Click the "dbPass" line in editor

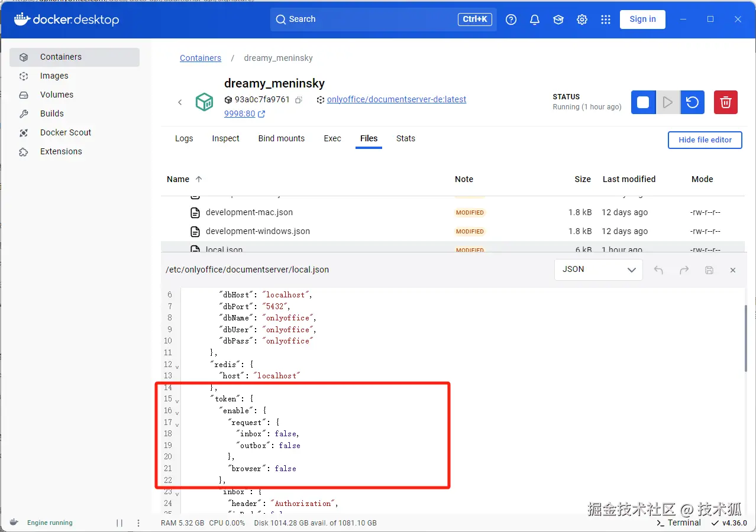(x=266, y=340)
